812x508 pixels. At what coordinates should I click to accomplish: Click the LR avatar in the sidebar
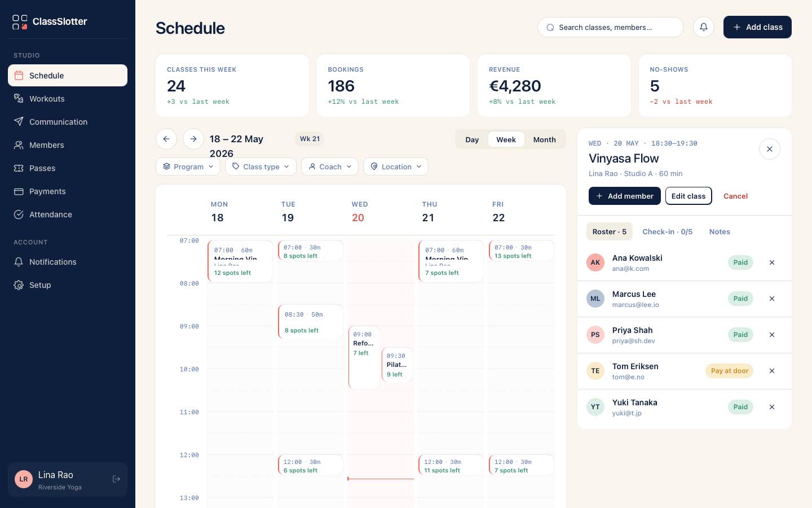tap(24, 479)
